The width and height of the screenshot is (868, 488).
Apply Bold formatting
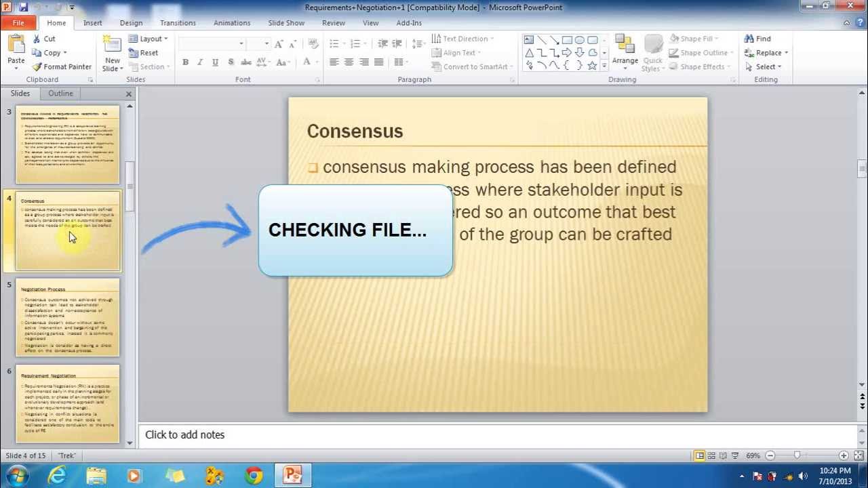185,62
